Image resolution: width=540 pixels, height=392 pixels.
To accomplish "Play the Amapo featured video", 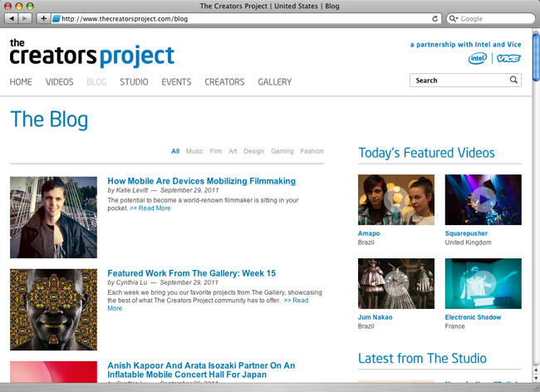I will click(396, 199).
